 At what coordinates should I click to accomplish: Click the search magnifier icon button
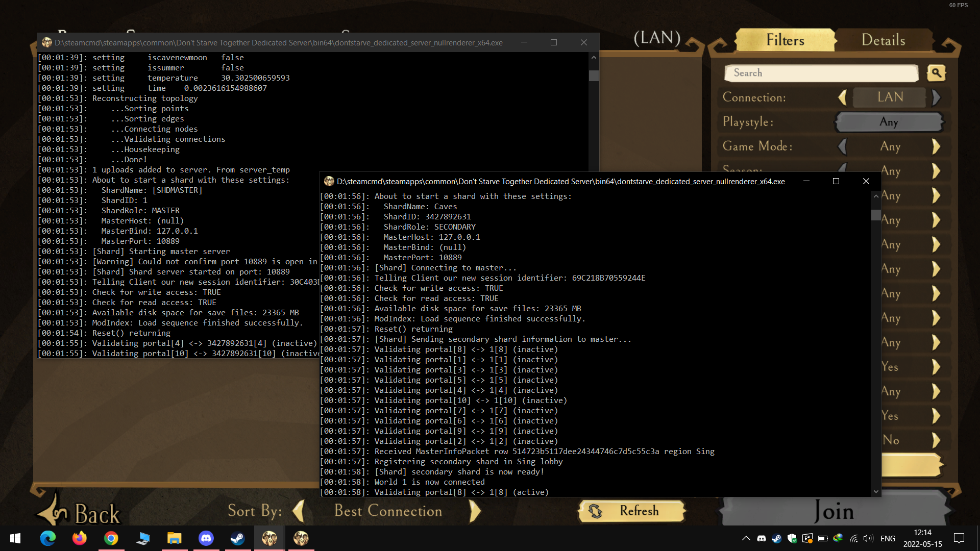936,73
